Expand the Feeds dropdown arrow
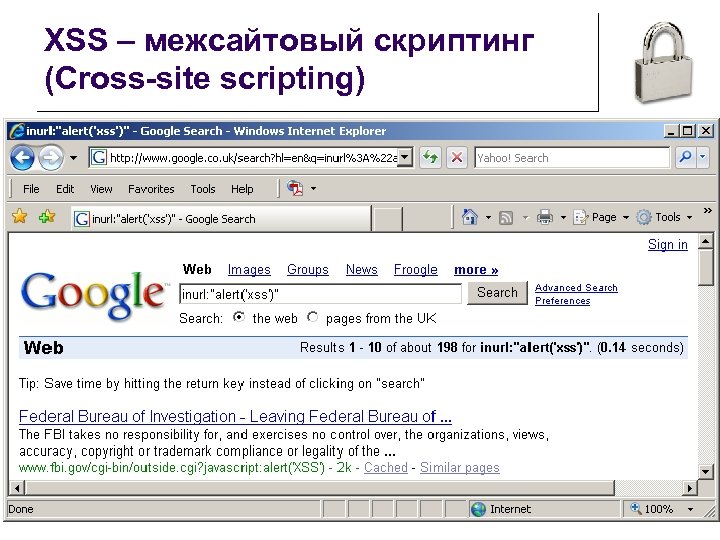 tap(525, 217)
